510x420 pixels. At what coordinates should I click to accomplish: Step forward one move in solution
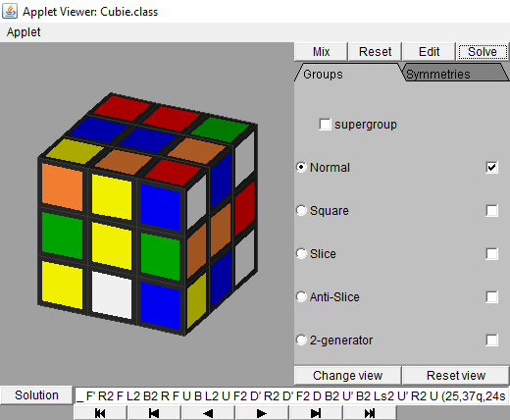point(316,413)
